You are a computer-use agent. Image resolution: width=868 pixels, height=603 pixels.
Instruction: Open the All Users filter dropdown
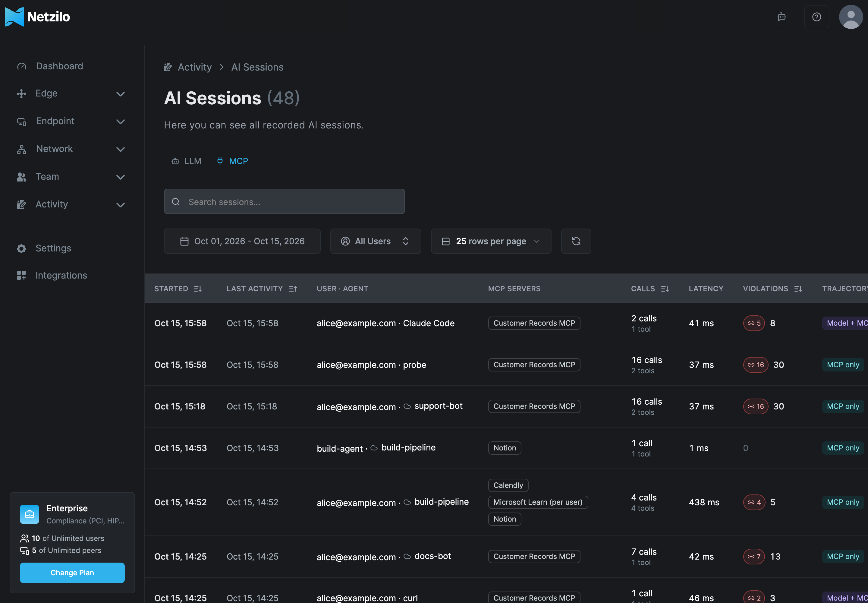376,241
